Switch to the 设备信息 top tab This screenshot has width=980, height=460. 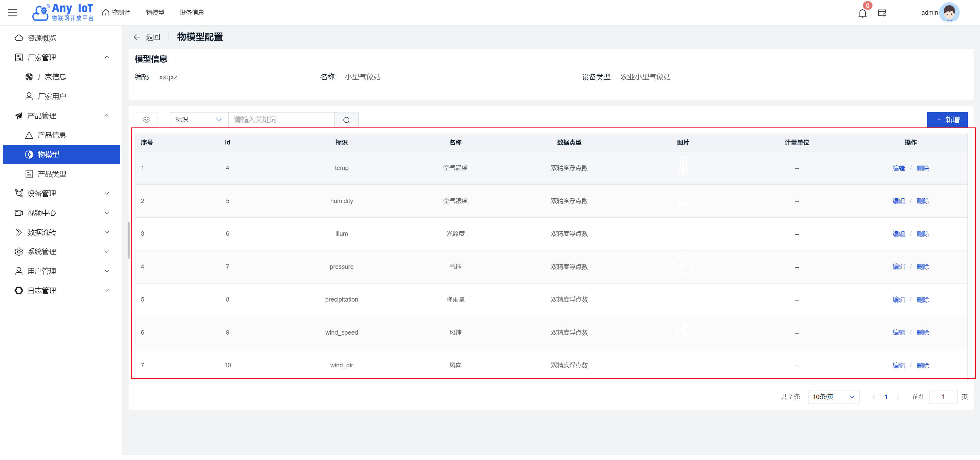pos(192,13)
